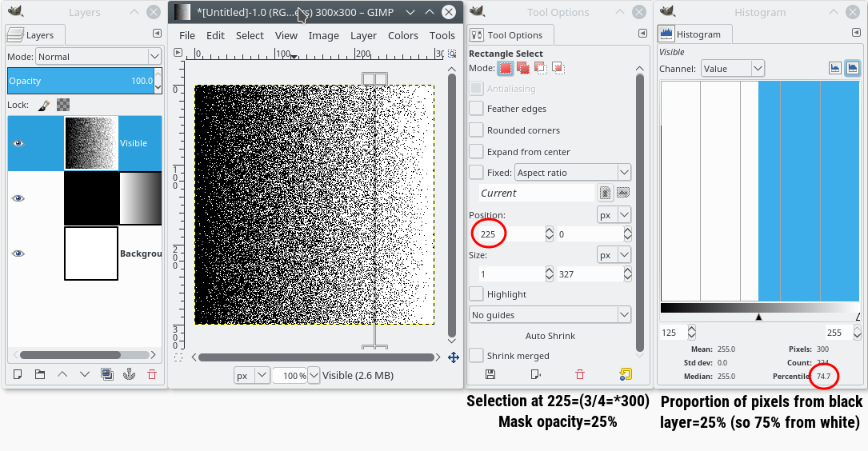Screen dimensions: 868x451
Task: Open the Image menu in the menu bar
Action: coord(323,35)
